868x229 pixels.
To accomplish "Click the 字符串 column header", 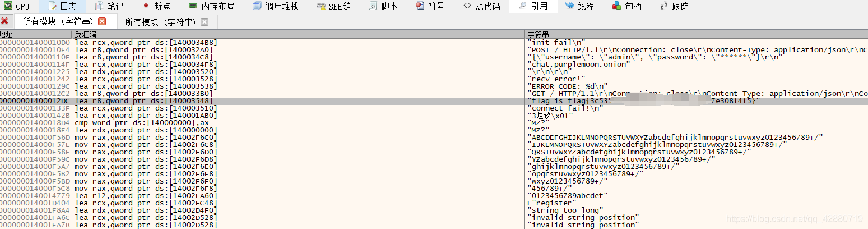I will (x=697, y=34).
